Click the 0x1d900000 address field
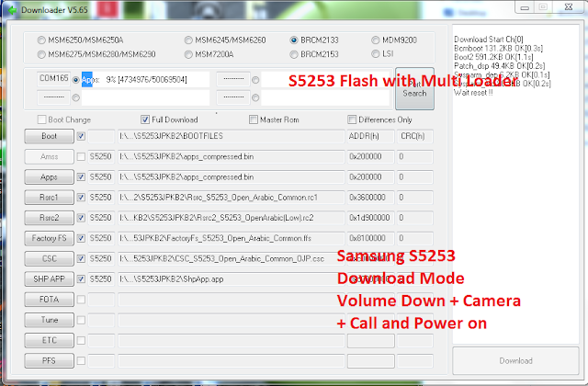 click(x=371, y=218)
